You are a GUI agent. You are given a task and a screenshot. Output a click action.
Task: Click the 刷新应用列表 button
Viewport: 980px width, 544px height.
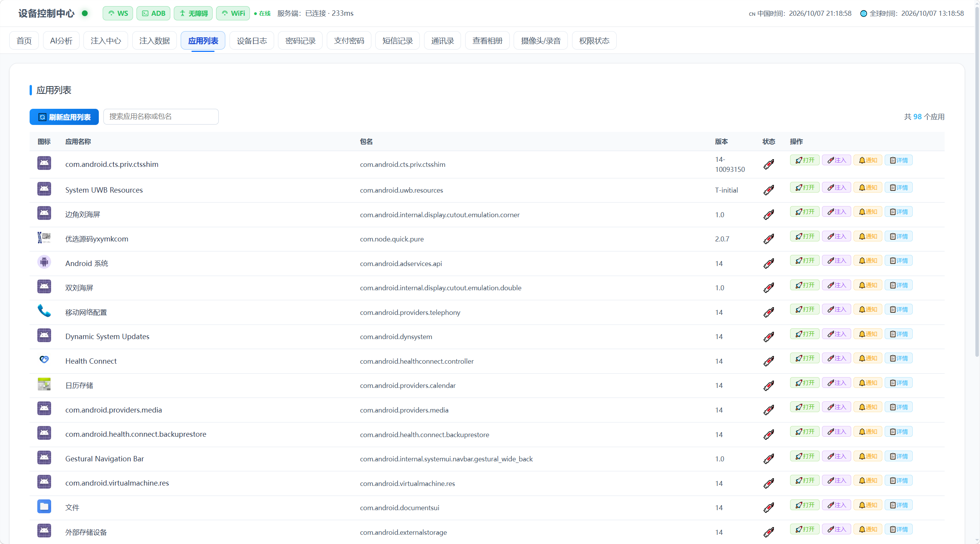pos(64,117)
